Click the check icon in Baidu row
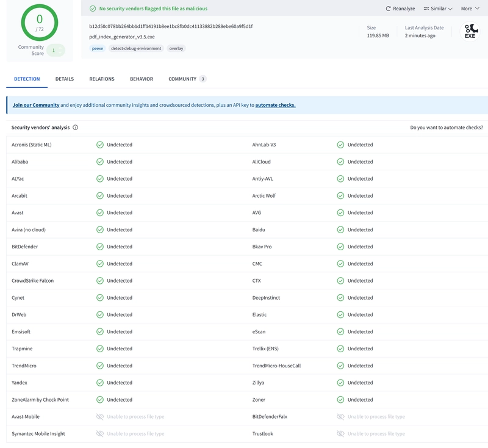This screenshot has width=488, height=448. click(x=340, y=229)
